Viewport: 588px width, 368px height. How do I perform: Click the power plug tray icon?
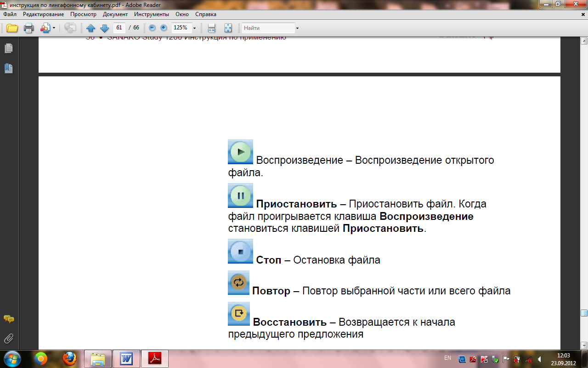(517, 359)
